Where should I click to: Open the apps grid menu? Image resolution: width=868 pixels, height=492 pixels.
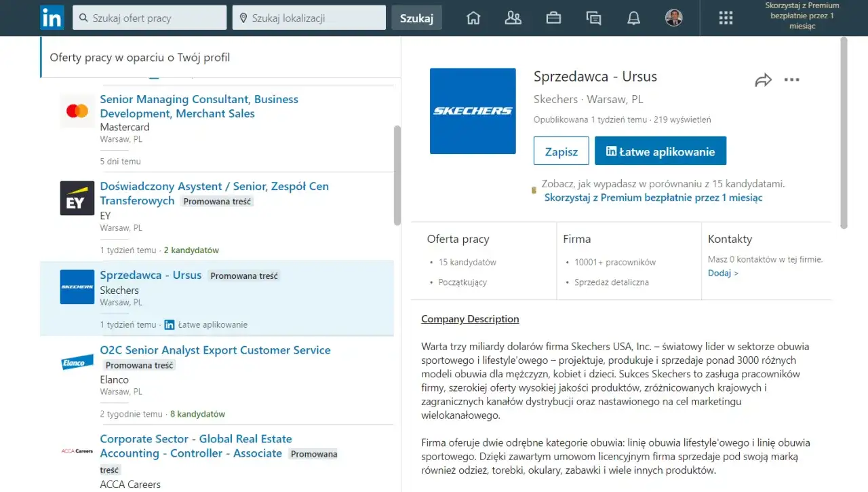tap(726, 18)
